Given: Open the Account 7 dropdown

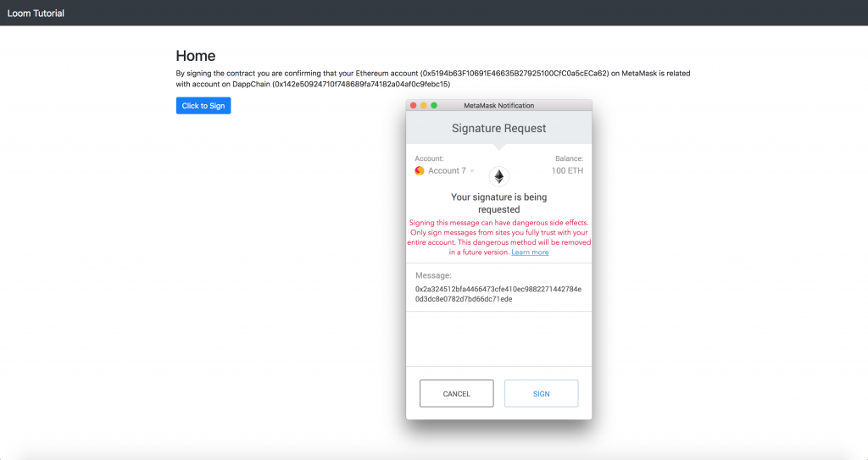Looking at the screenshot, I should click(451, 170).
